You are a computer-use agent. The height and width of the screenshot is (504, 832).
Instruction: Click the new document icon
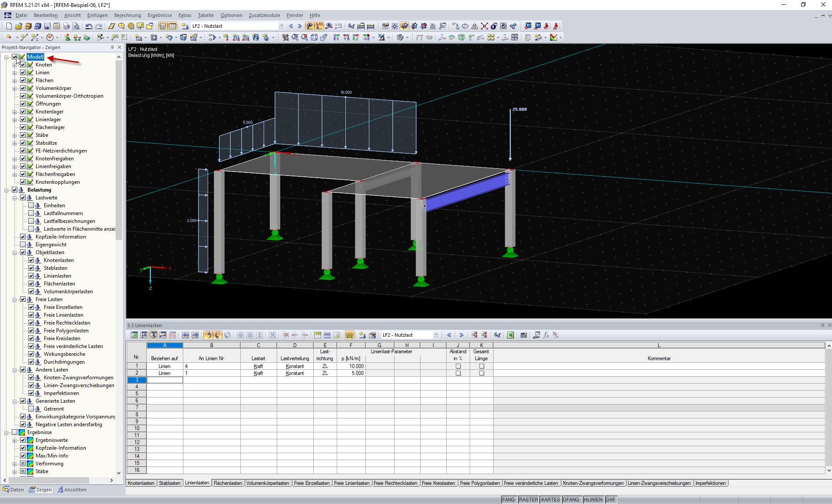[9, 26]
